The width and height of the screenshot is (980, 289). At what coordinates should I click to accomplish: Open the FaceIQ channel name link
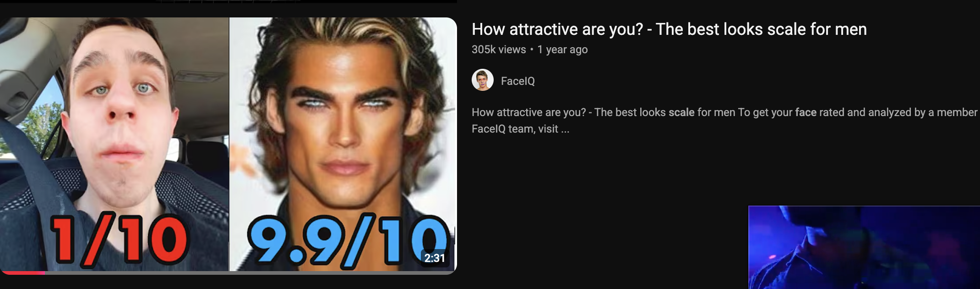point(517,81)
